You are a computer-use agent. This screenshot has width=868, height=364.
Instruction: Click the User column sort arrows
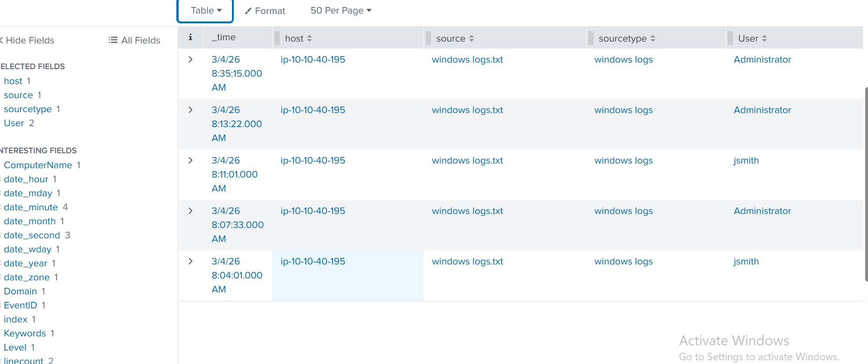(x=764, y=39)
